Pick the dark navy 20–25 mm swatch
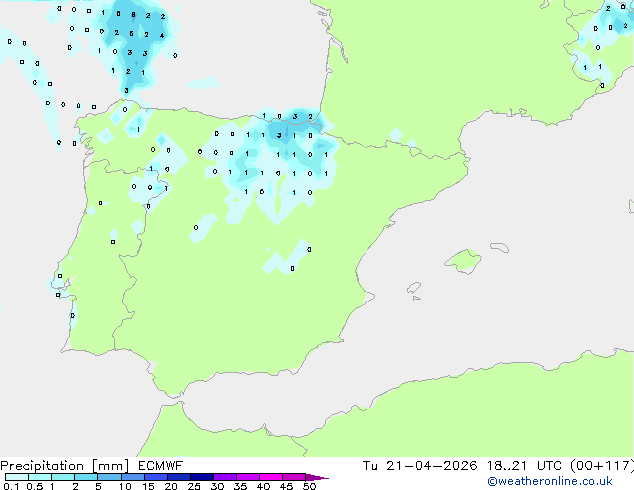Screen dimensions: 634x490 [179, 477]
